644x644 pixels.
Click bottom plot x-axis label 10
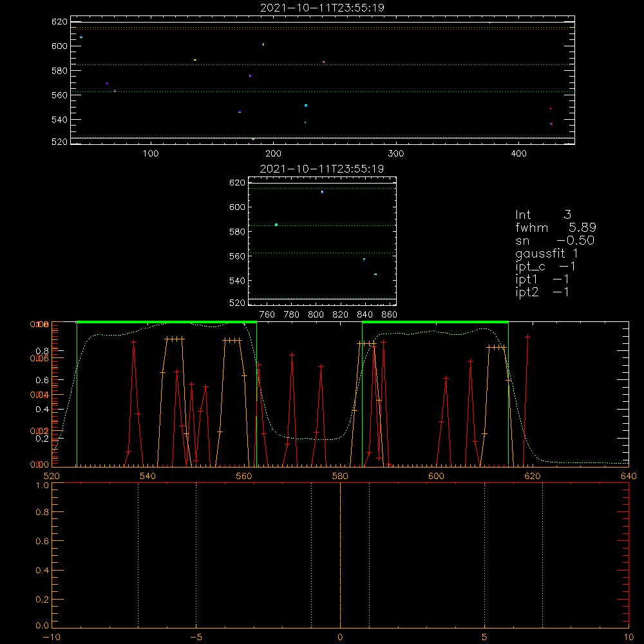(x=629, y=638)
